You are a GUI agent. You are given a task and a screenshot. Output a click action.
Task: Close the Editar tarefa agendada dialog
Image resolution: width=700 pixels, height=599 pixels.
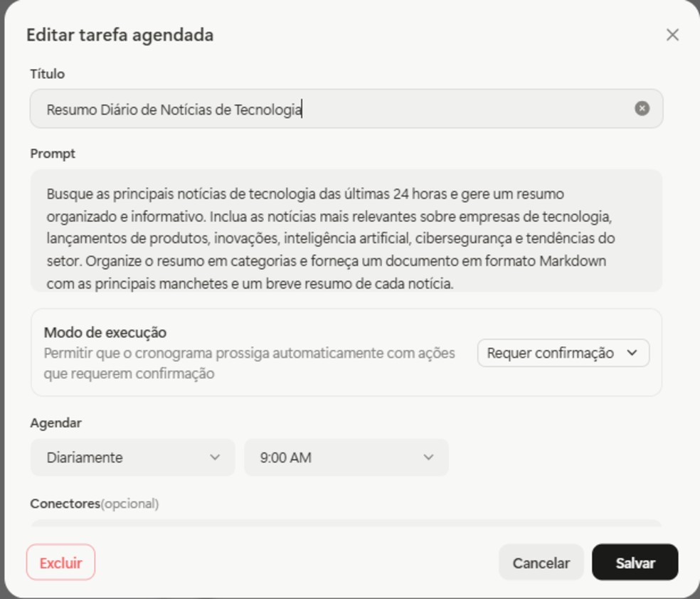tap(672, 35)
